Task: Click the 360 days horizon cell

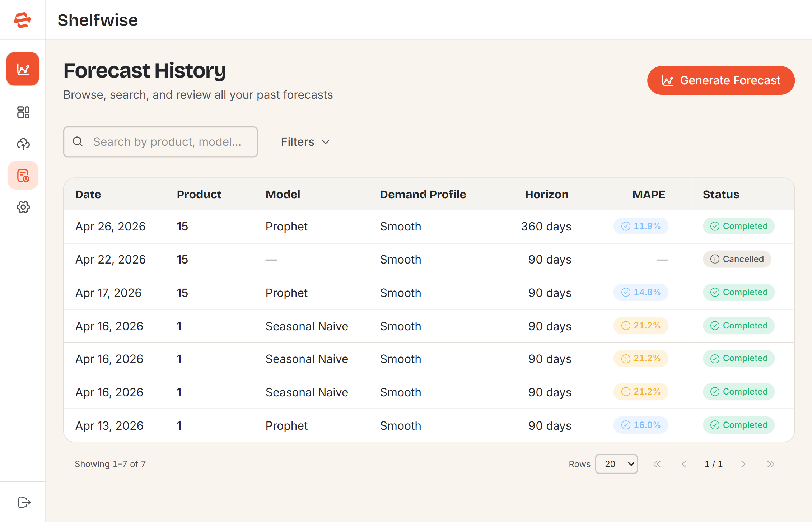Action: pyautogui.click(x=546, y=227)
